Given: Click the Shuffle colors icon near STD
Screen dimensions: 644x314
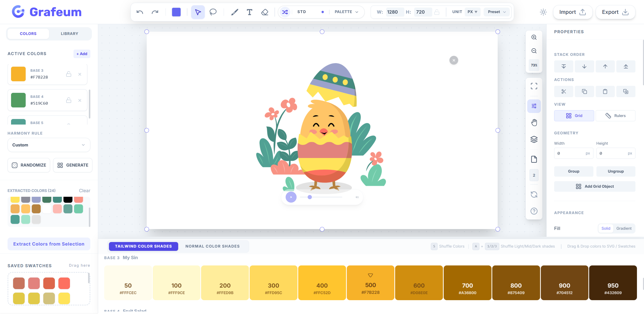Looking at the screenshot, I should coord(285,12).
